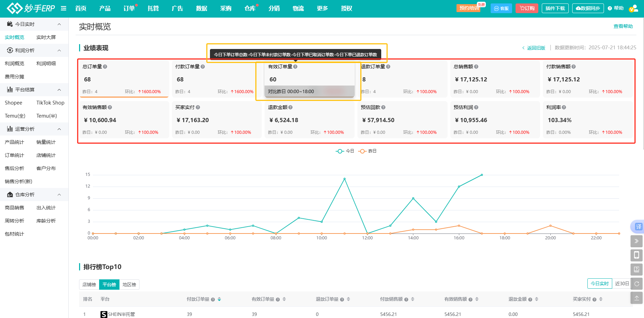Collapse the 运营分析 sidebar section
The height and width of the screenshot is (318, 644).
click(x=59, y=129)
